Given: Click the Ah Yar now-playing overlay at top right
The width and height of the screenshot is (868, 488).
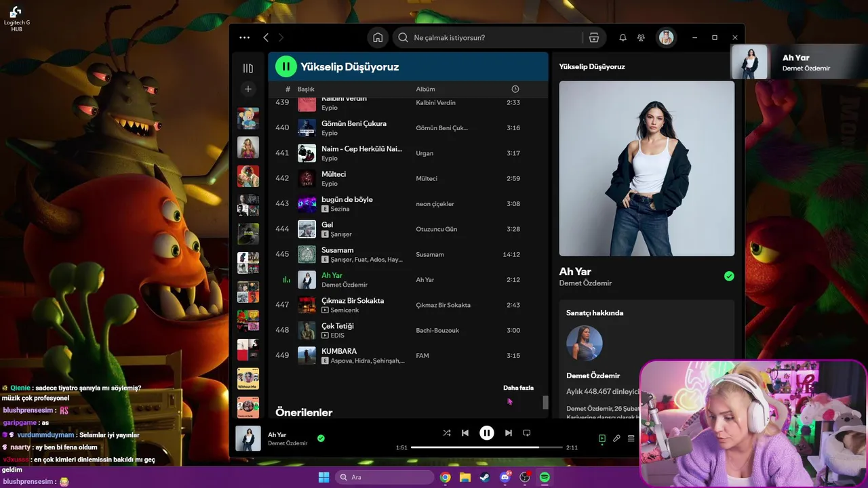Looking at the screenshot, I should [799, 62].
